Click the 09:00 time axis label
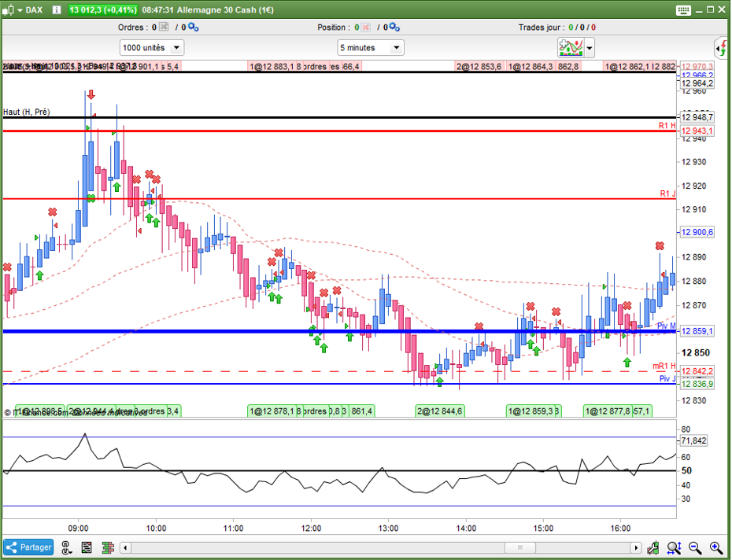 tap(78, 528)
